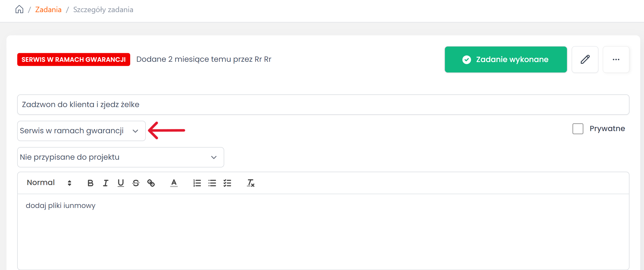
Task: Toggle the Prywatne checkbox
Action: (578, 129)
